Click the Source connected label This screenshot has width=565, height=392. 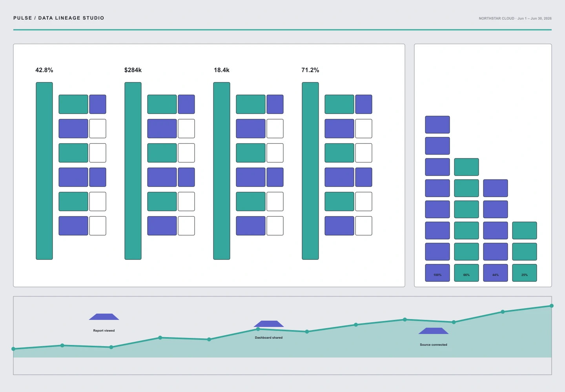tap(434, 345)
